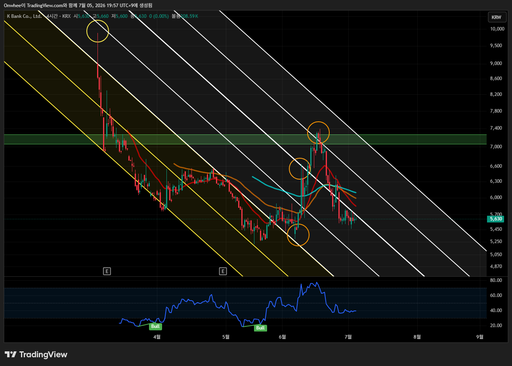Click the 5,450 price axis label
This screenshot has width=512, height=366.
coord(496,229)
